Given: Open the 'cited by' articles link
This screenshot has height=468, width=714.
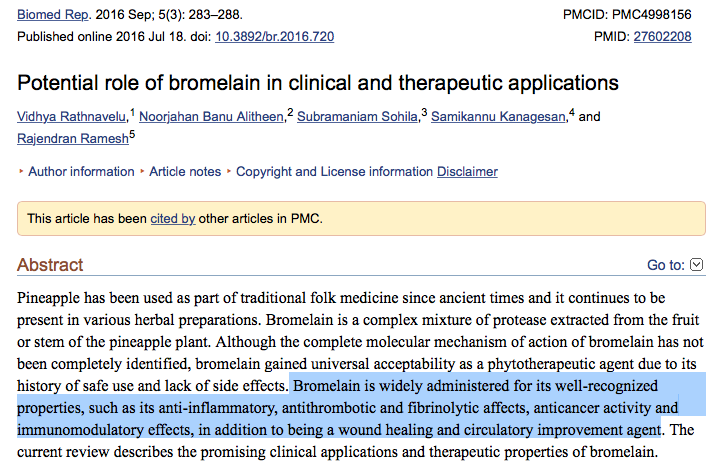Looking at the screenshot, I should pos(172,218).
